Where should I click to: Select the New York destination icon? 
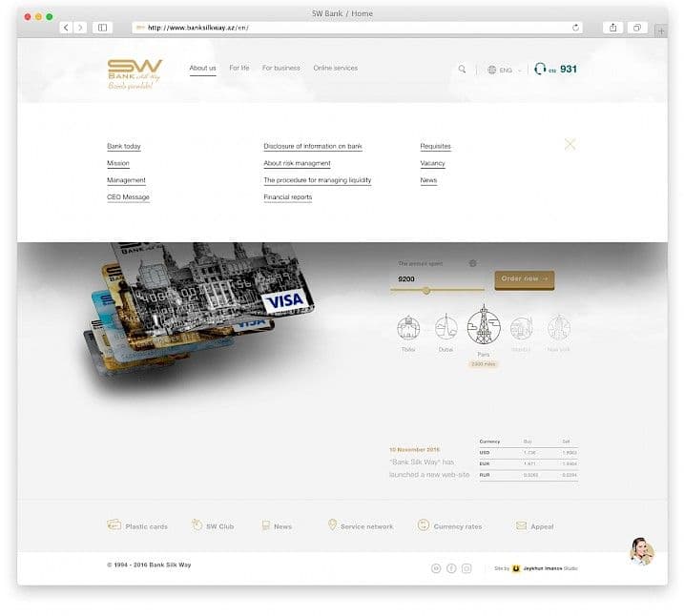(559, 328)
